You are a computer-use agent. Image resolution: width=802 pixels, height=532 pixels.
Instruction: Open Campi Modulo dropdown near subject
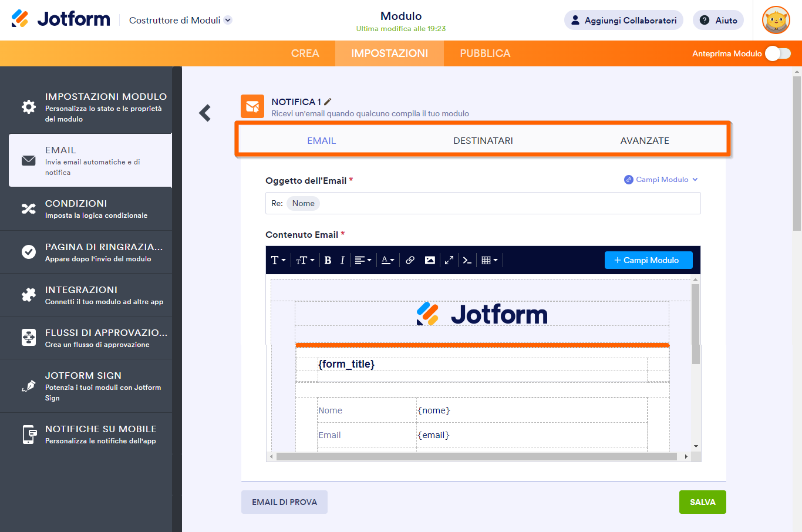(661, 180)
